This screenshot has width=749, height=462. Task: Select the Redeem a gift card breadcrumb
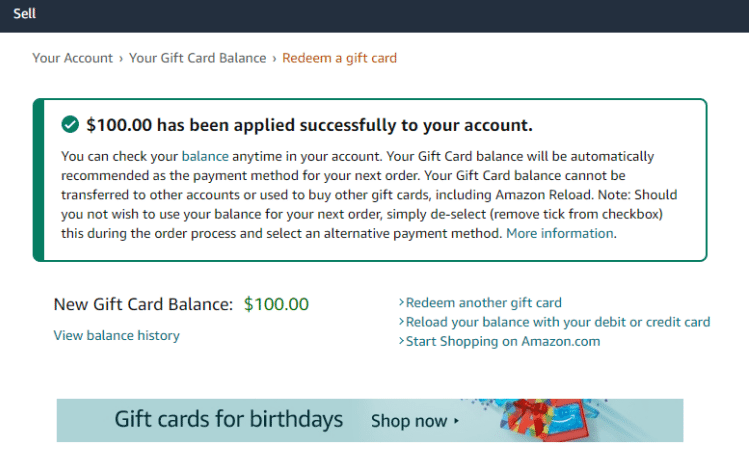[339, 58]
